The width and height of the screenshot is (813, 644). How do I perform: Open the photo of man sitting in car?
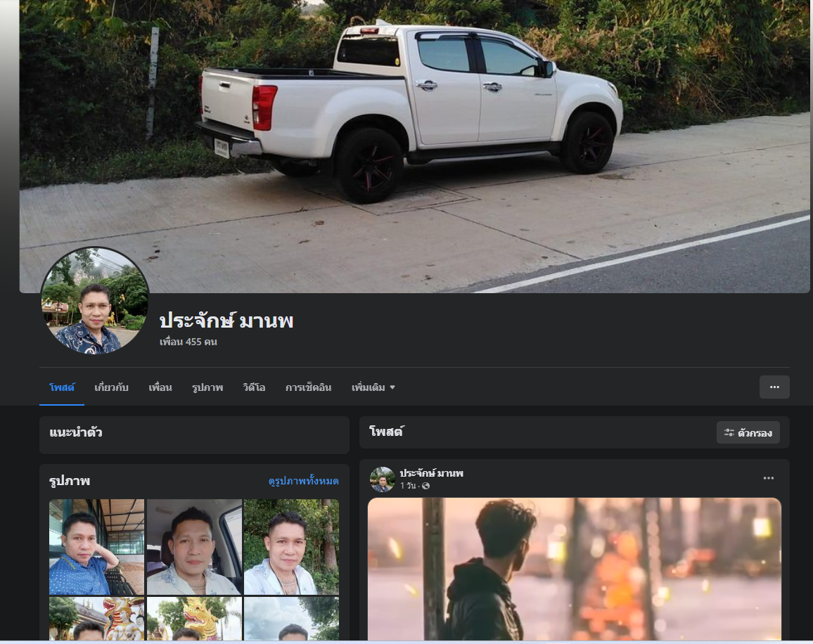[x=194, y=546]
